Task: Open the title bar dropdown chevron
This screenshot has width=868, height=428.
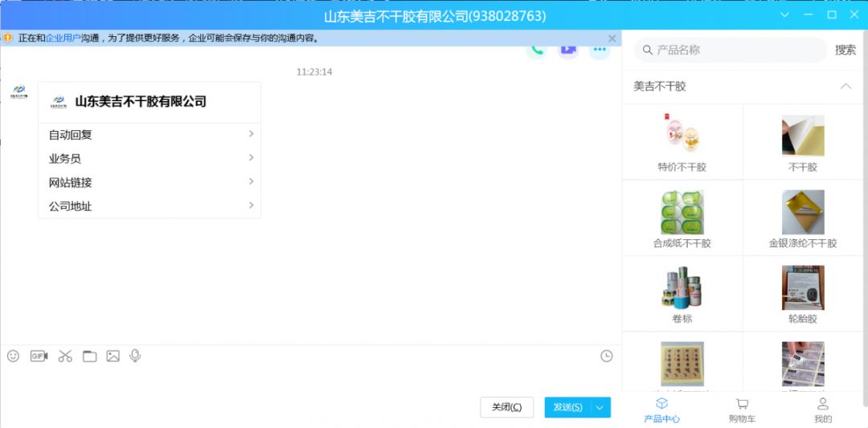Action: pyautogui.click(x=784, y=15)
